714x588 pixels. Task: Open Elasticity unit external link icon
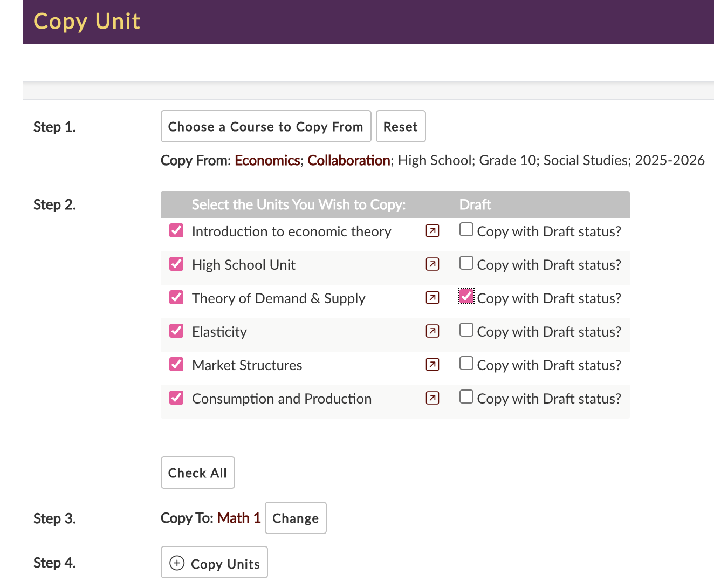(x=432, y=331)
